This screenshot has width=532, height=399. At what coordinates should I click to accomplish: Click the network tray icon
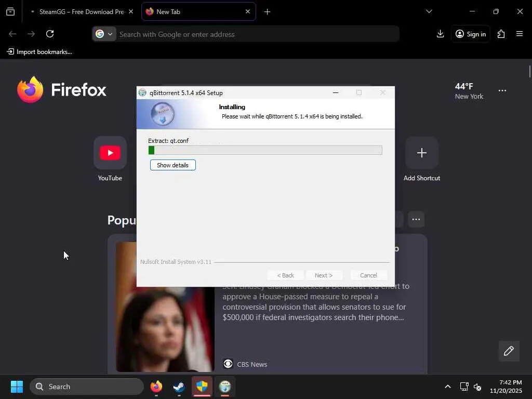[x=464, y=387]
